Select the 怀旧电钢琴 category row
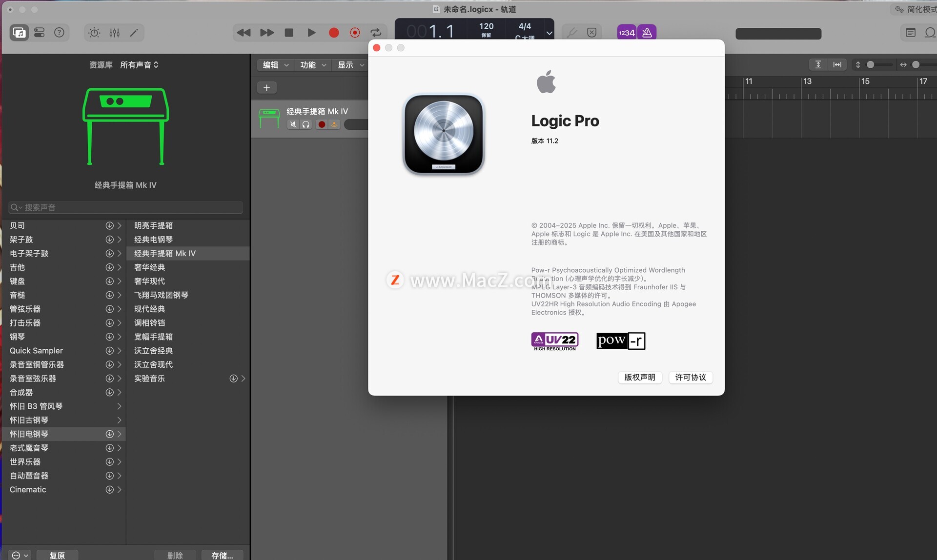This screenshot has height=560, width=937. [63, 434]
